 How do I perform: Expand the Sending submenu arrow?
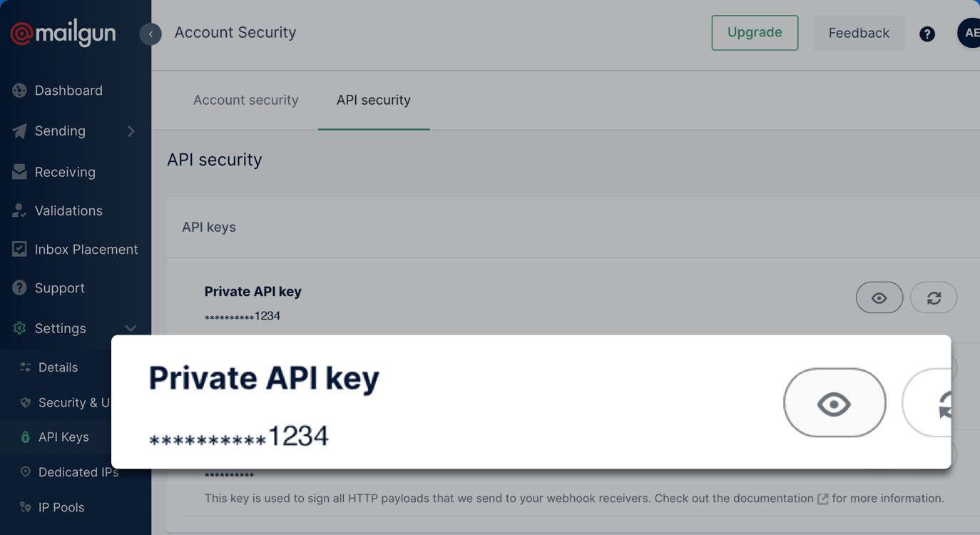(x=131, y=131)
